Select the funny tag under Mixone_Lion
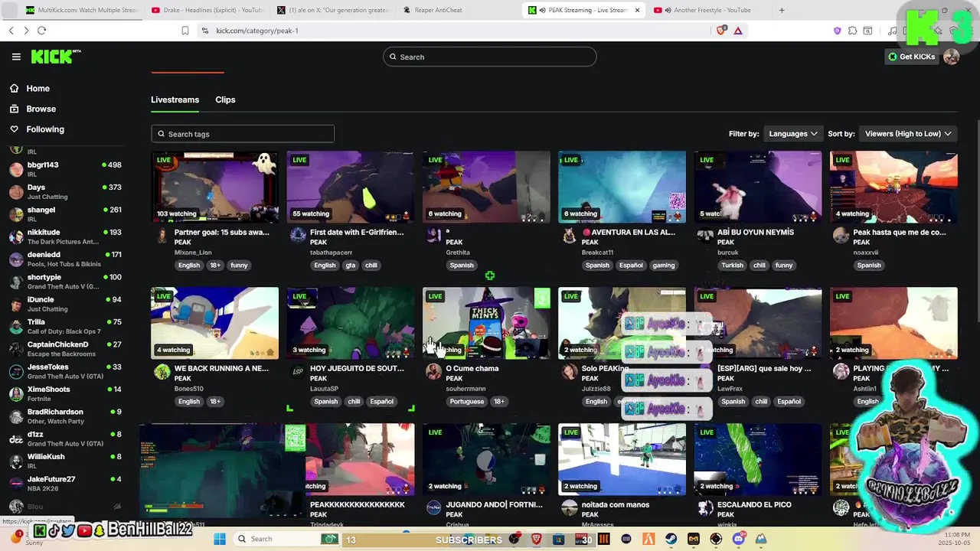The height and width of the screenshot is (551, 980). [x=239, y=266]
